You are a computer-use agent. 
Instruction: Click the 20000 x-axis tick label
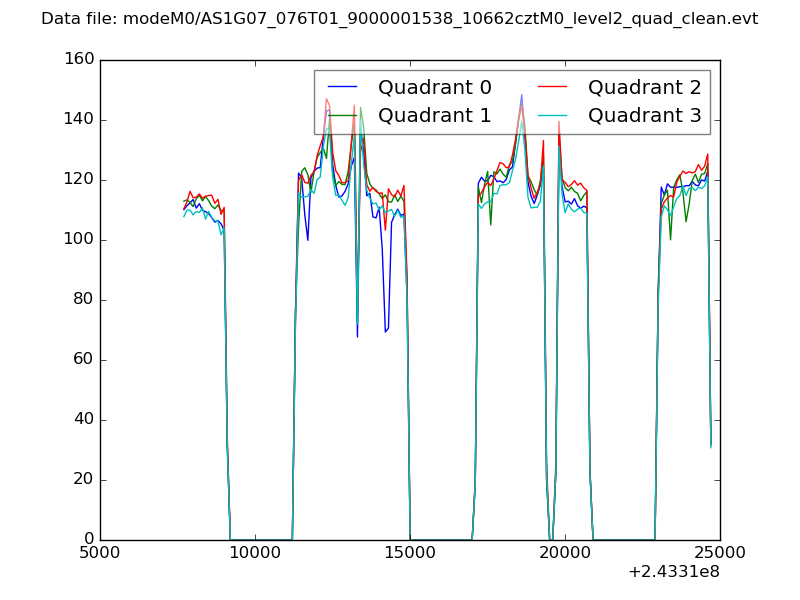point(565,553)
